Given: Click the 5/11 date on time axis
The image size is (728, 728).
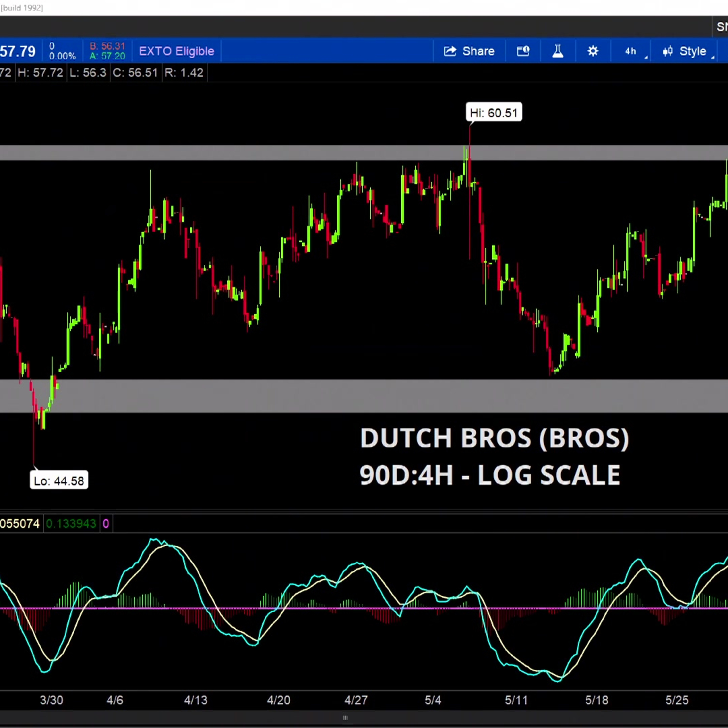Looking at the screenshot, I should pos(516,700).
